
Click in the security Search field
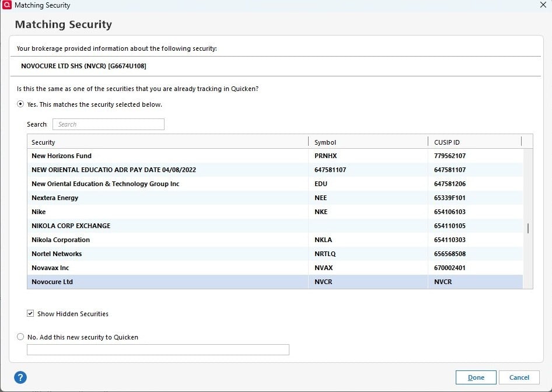pyautogui.click(x=109, y=124)
